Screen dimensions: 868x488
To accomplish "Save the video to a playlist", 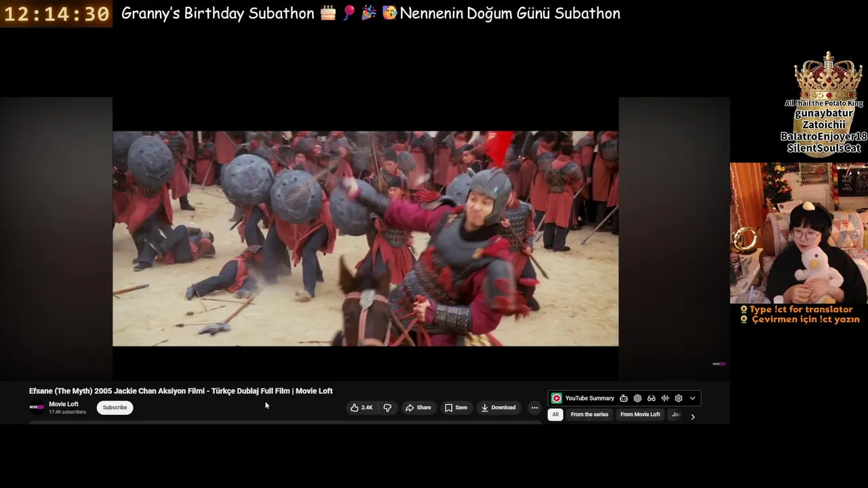I will [456, 407].
